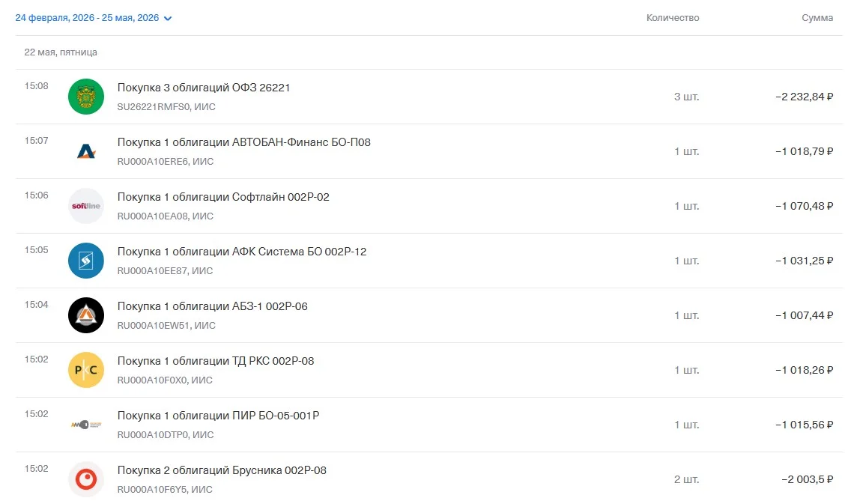Open the Брусника 002Р-08 purchase entry
Screen dimensions: 845x504
point(429,479)
